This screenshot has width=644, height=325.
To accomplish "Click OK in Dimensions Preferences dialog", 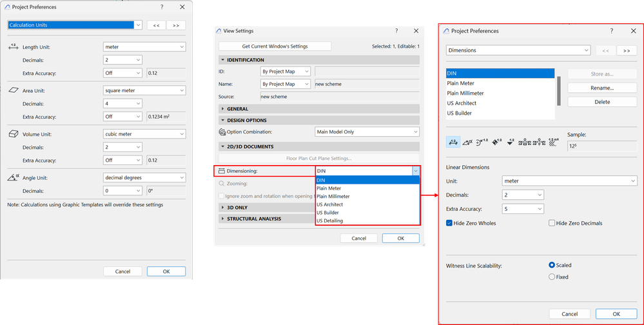I will (x=616, y=314).
